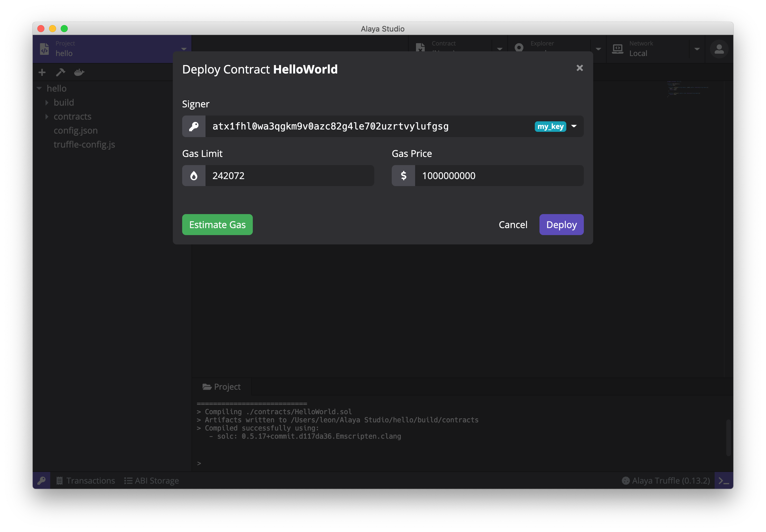The width and height of the screenshot is (766, 532).
Task: Click the key icon in the Signer field
Action: (x=194, y=126)
